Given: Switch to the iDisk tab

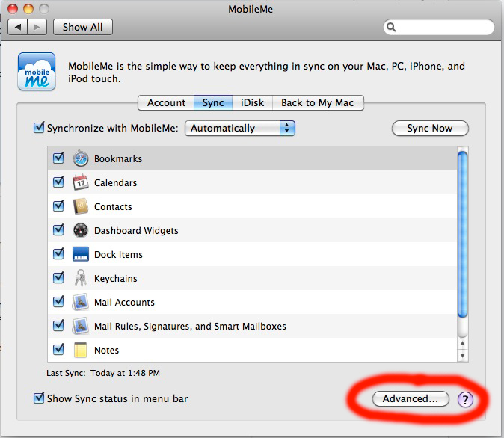Looking at the screenshot, I should [252, 103].
